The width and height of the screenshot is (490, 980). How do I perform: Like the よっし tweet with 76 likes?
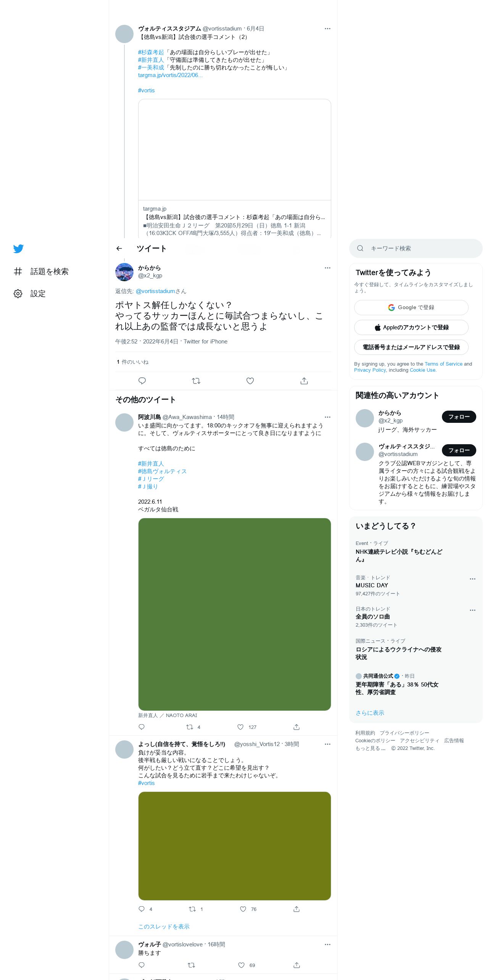(x=243, y=909)
